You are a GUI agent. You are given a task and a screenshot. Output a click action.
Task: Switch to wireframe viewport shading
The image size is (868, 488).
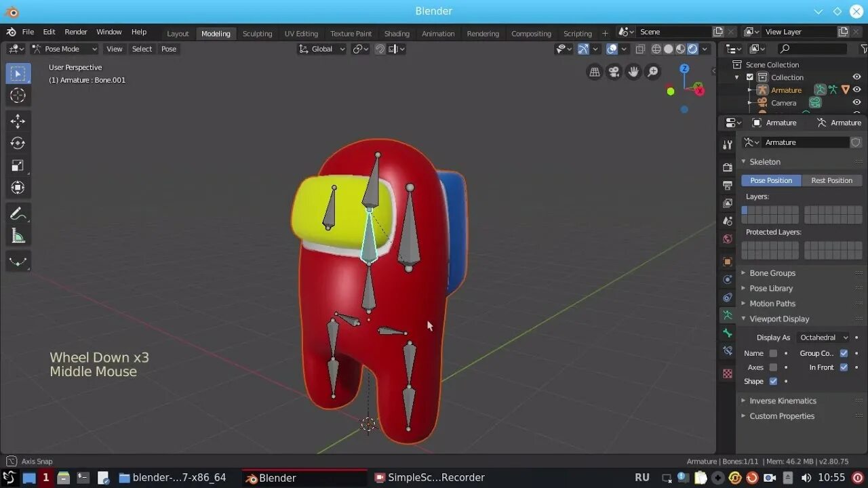[656, 49]
